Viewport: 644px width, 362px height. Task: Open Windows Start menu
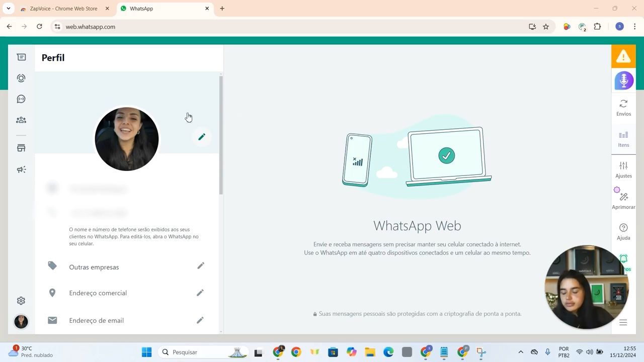click(146, 352)
